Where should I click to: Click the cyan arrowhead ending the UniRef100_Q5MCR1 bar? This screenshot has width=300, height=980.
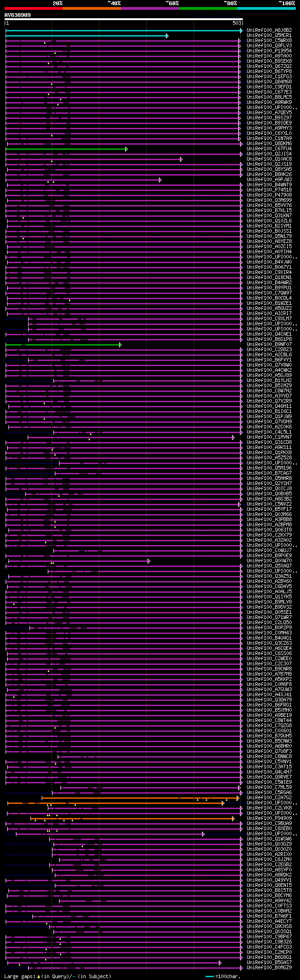[x=167, y=36]
